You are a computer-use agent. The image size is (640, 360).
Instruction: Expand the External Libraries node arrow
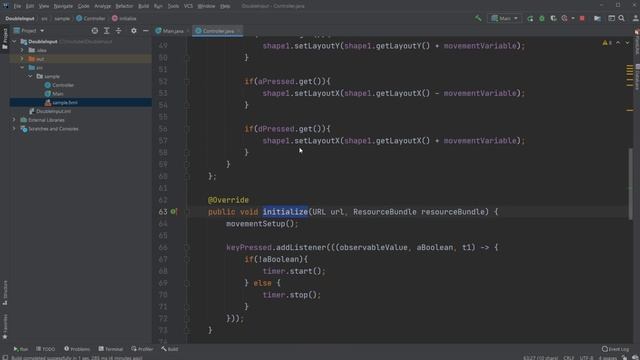click(x=14, y=120)
